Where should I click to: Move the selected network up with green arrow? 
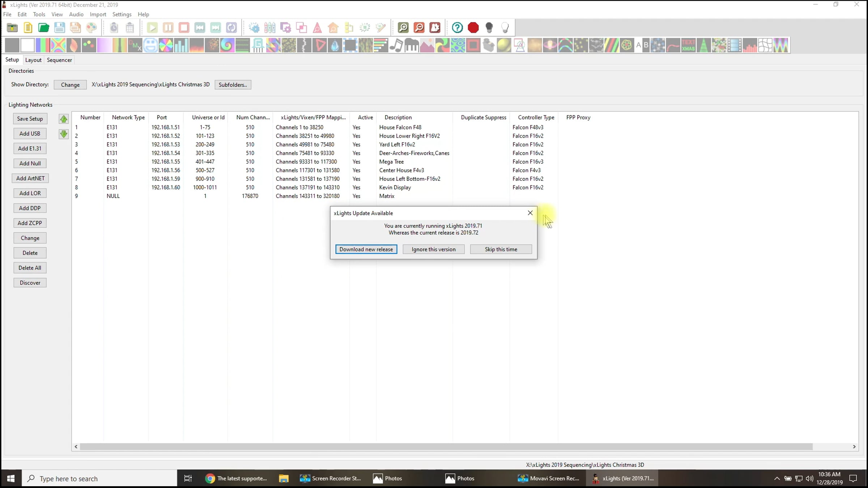[64, 119]
